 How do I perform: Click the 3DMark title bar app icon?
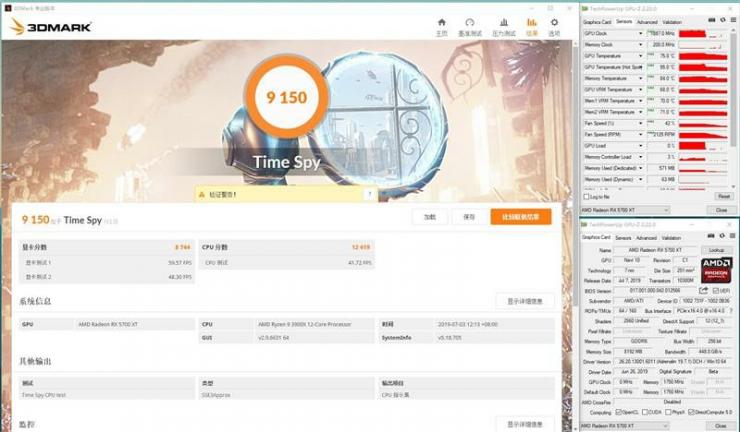coord(8,8)
